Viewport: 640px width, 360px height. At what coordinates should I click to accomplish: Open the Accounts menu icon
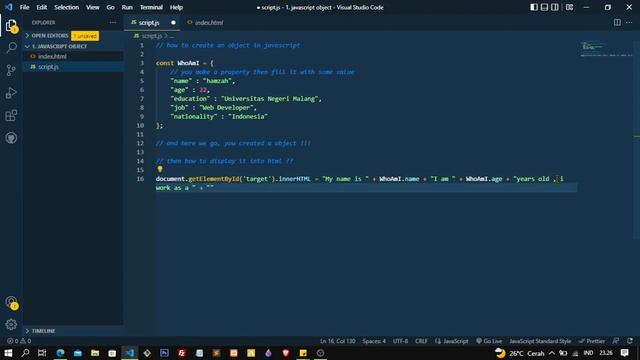(x=11, y=302)
